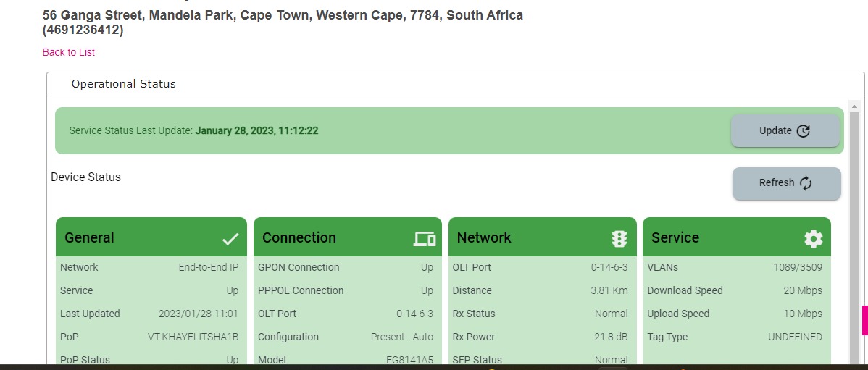This screenshot has width=868, height=370.
Task: Click the gear icon in Service card
Action: [x=814, y=238]
